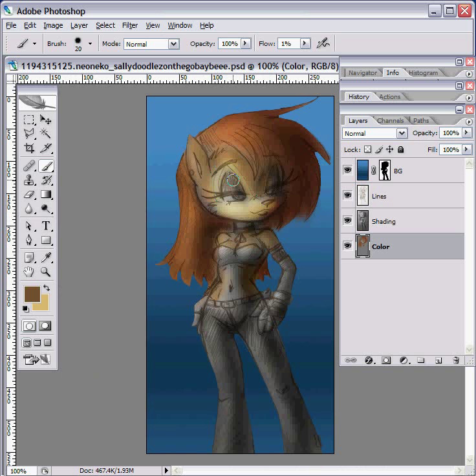Pick the Clone Stamp tool
Viewport: 476px width, 476px height.
29,180
